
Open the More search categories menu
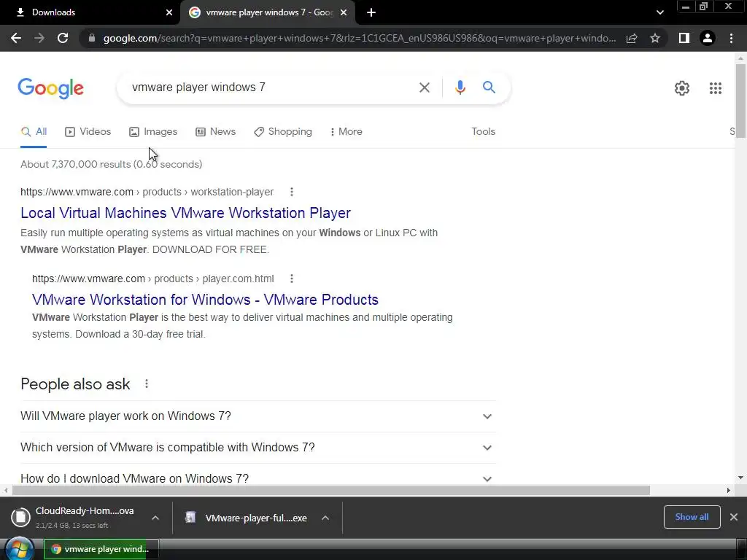click(x=347, y=132)
